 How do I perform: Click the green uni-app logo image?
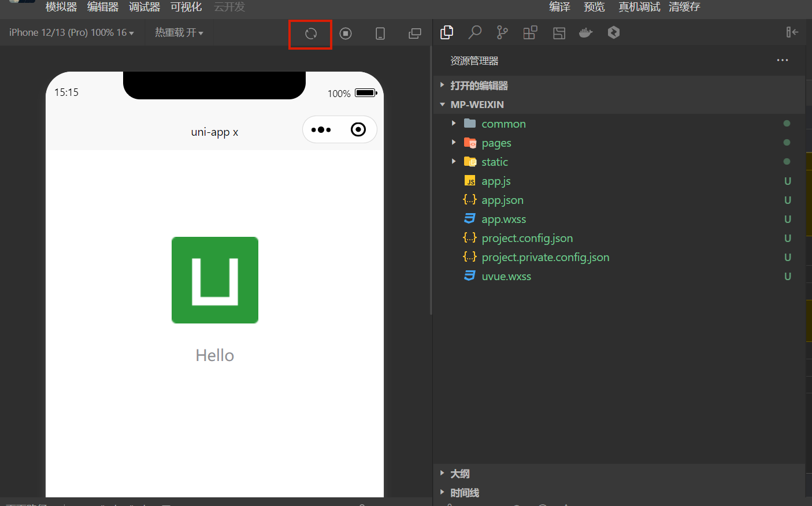click(x=215, y=280)
